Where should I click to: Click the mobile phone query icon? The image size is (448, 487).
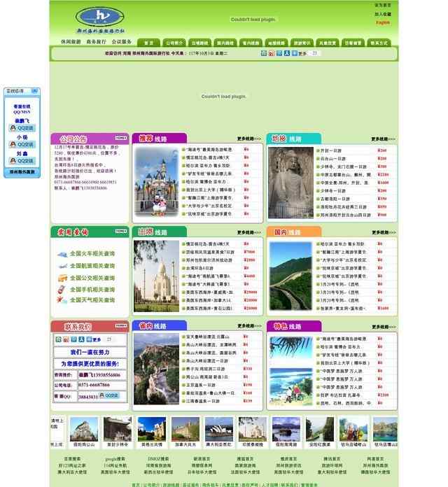click(x=62, y=290)
